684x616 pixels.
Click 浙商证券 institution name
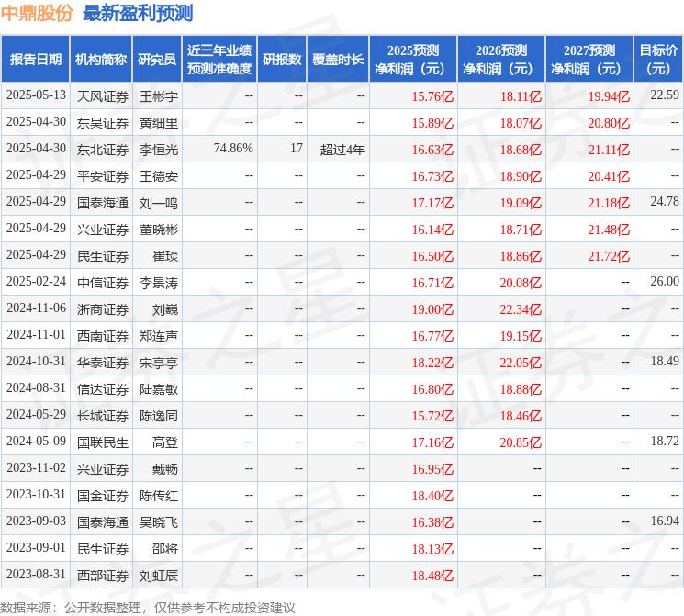click(103, 309)
